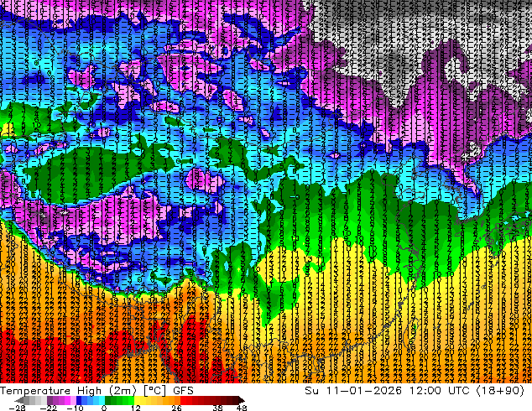The height and width of the screenshot is (411, 532).
Task: Click the -22 legend label
Action: click(49, 408)
